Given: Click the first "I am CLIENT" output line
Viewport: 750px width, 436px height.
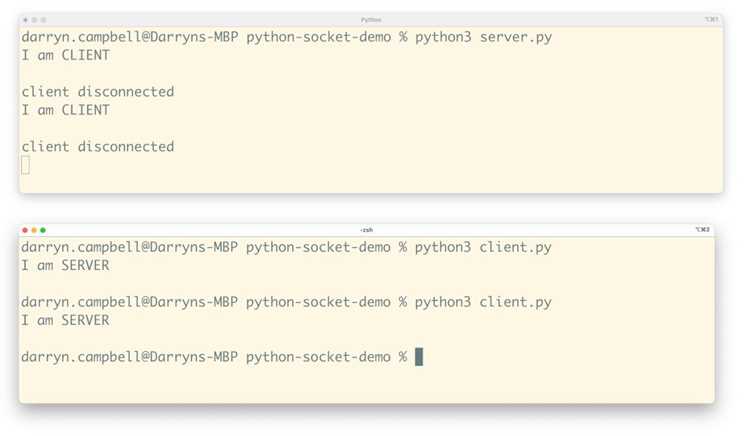Looking at the screenshot, I should (66, 55).
